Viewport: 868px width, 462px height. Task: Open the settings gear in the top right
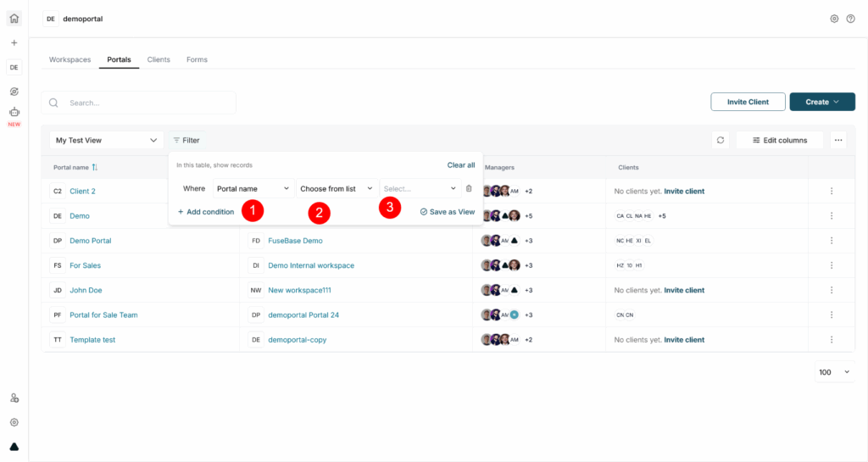click(834, 19)
